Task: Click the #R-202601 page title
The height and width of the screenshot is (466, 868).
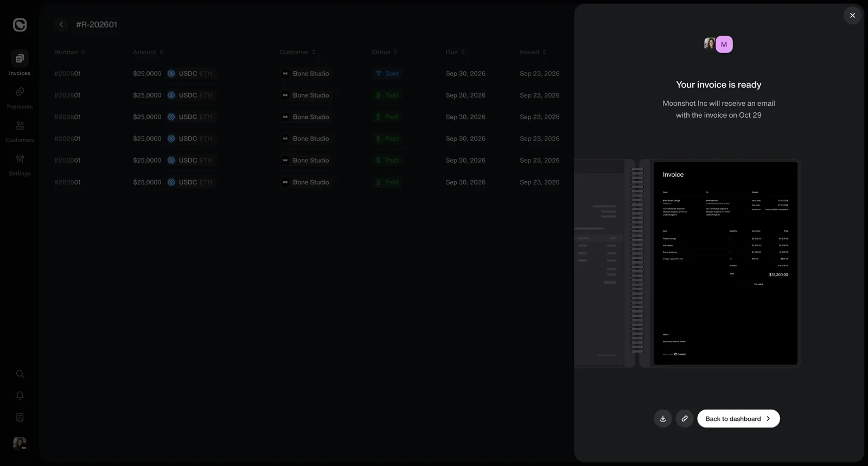Action: click(x=97, y=24)
